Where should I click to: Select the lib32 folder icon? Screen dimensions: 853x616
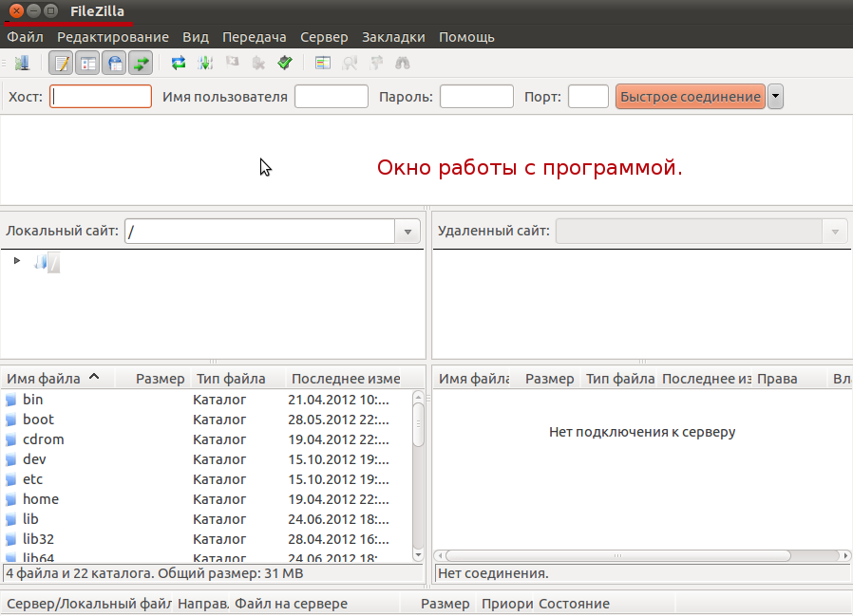click(x=10, y=540)
